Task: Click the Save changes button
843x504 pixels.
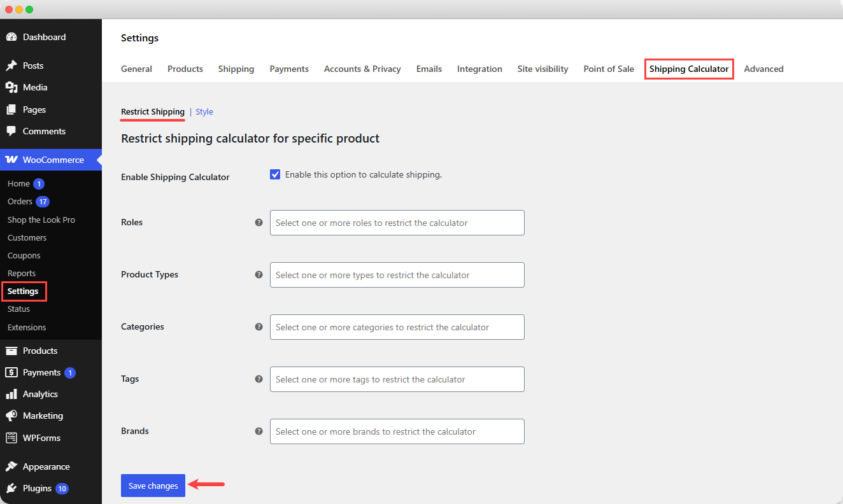Action: (153, 486)
